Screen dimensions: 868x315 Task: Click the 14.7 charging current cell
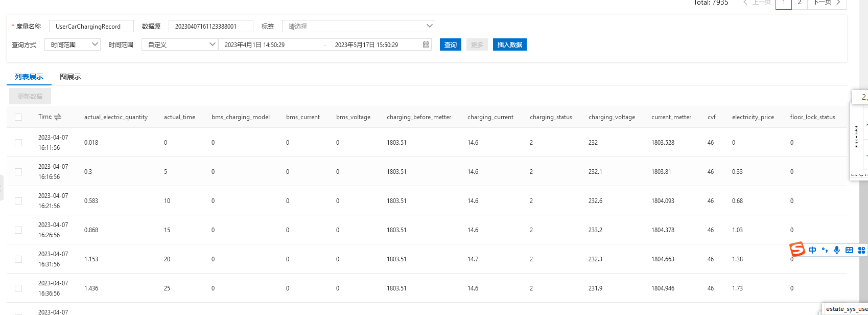tap(473, 259)
